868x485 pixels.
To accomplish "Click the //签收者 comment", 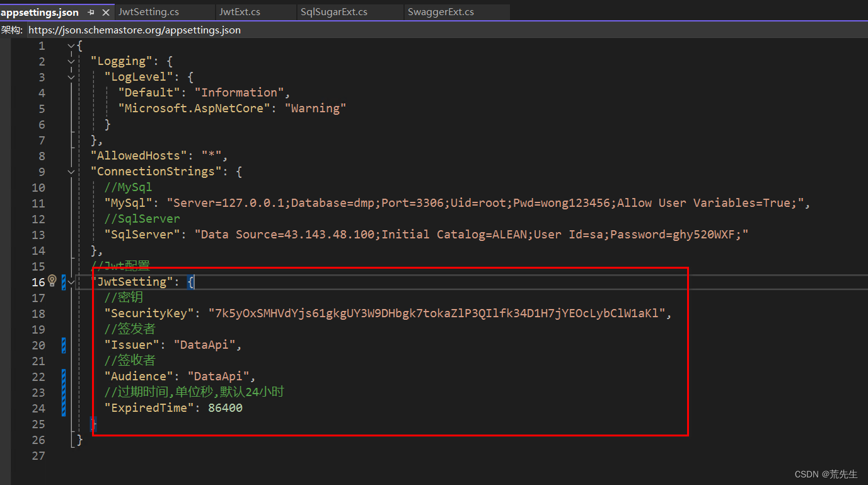I will (130, 361).
